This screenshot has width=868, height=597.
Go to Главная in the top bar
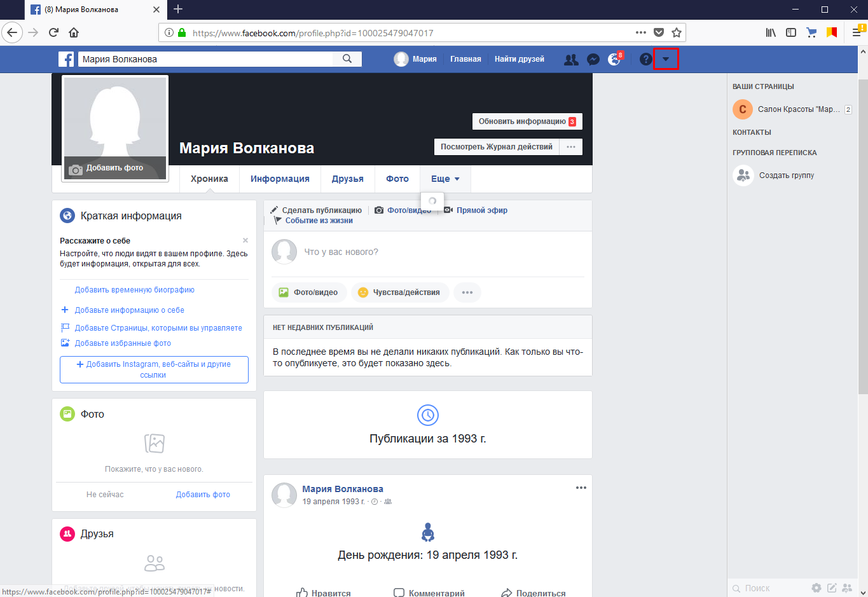tap(465, 59)
